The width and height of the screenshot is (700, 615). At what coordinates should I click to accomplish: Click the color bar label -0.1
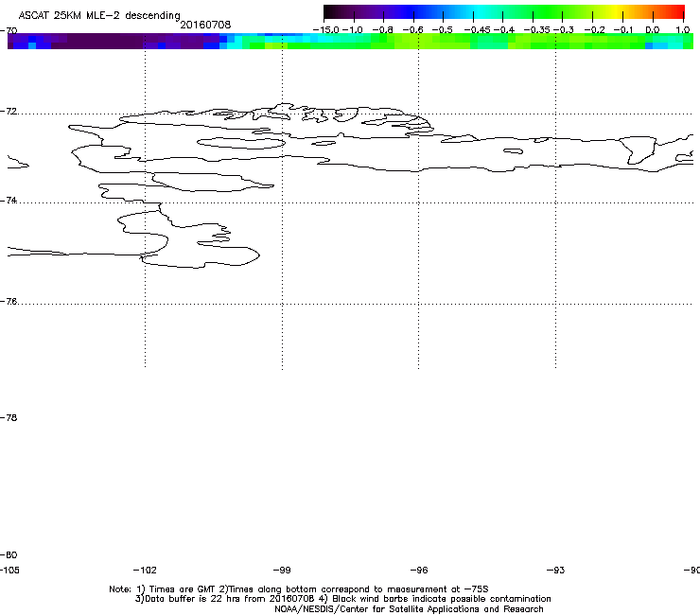pos(623,30)
